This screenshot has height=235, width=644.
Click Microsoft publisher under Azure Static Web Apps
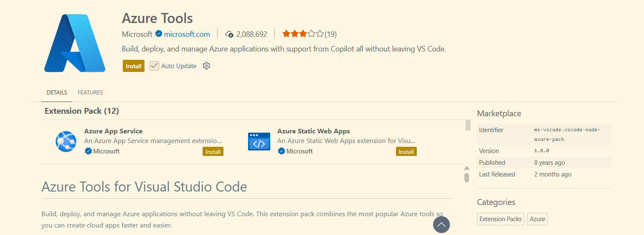pos(299,151)
